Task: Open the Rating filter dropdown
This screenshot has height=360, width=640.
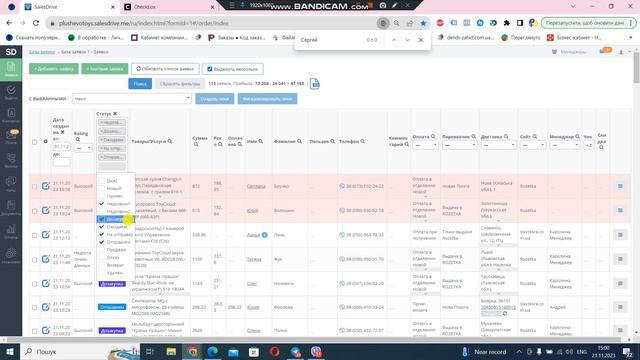Action: (x=83, y=148)
